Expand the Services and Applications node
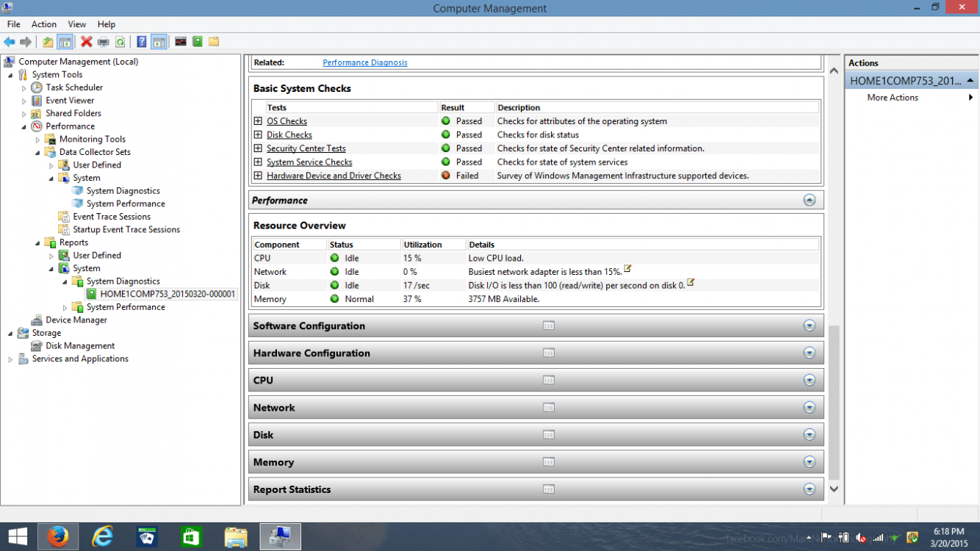Viewport: 980px width, 551px height. pos(10,359)
